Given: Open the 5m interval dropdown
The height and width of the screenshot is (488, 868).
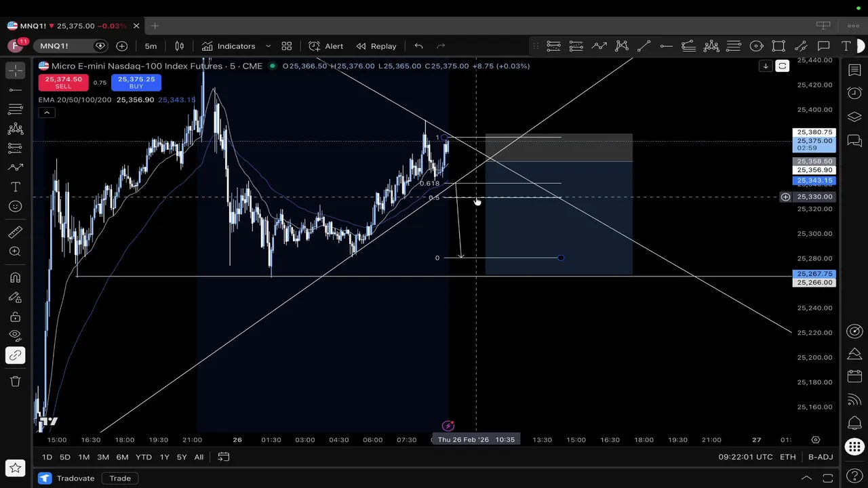Looking at the screenshot, I should [151, 46].
